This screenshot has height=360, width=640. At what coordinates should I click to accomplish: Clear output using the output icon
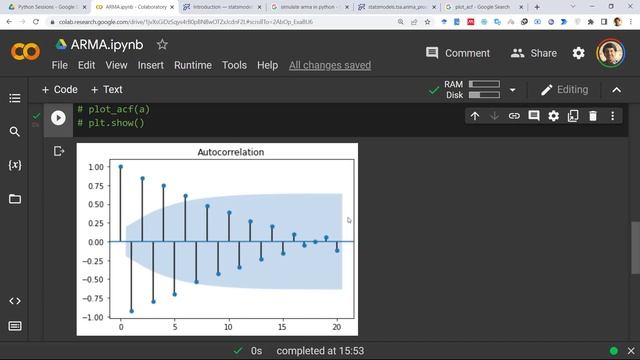59,151
